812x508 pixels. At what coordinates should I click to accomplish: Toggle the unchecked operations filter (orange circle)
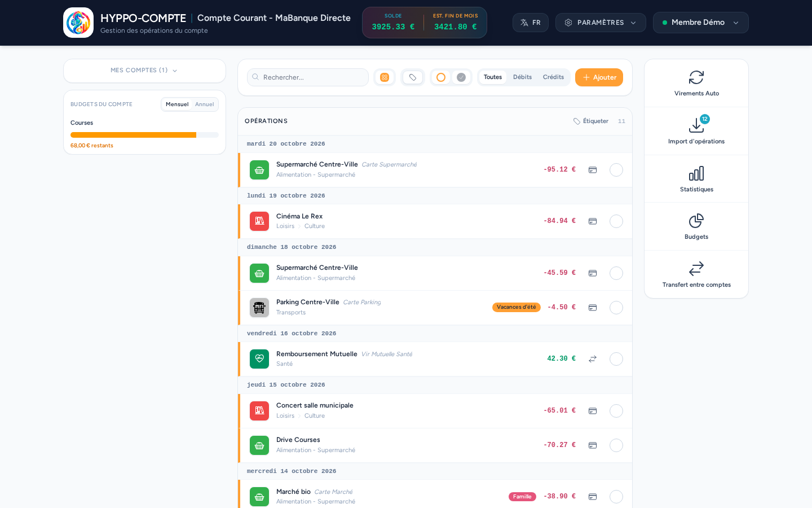click(x=441, y=77)
